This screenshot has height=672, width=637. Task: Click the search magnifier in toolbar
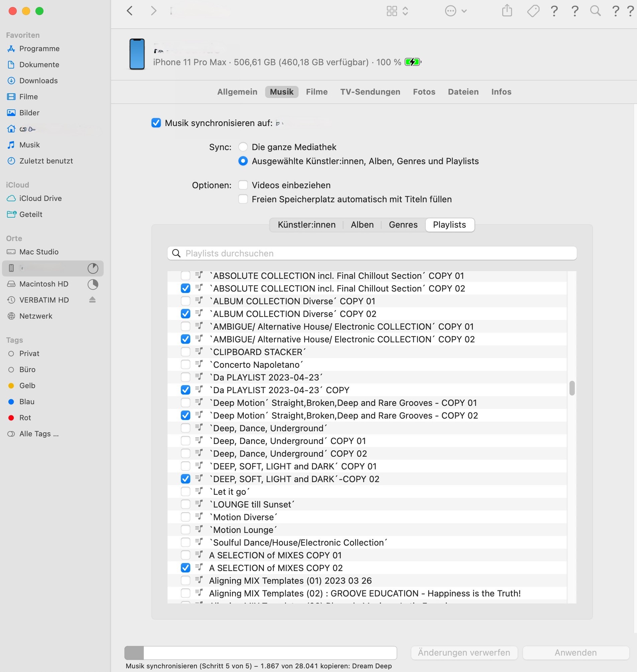coord(595,11)
